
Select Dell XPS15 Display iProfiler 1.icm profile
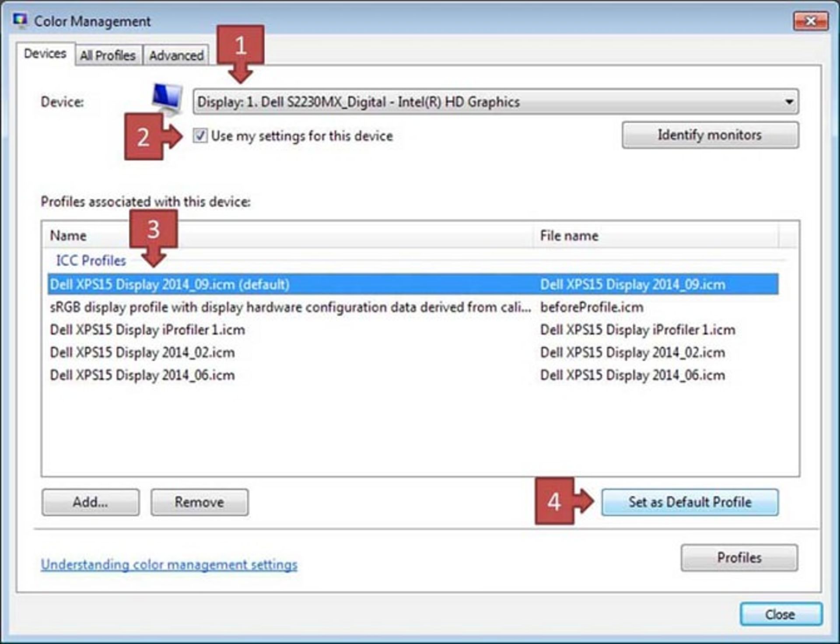pyautogui.click(x=413, y=330)
